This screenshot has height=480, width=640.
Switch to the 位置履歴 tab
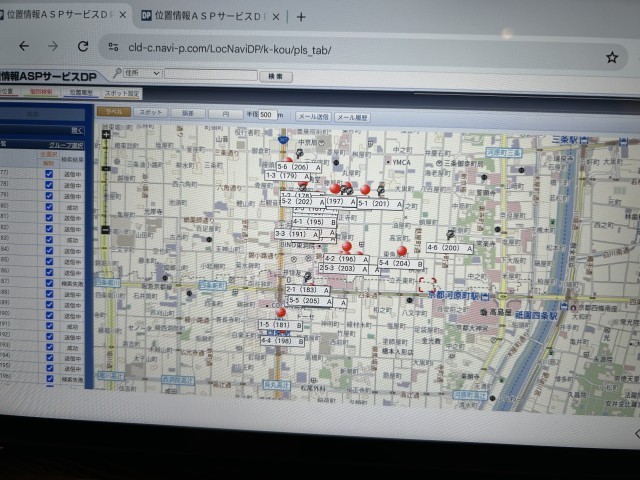click(81, 92)
